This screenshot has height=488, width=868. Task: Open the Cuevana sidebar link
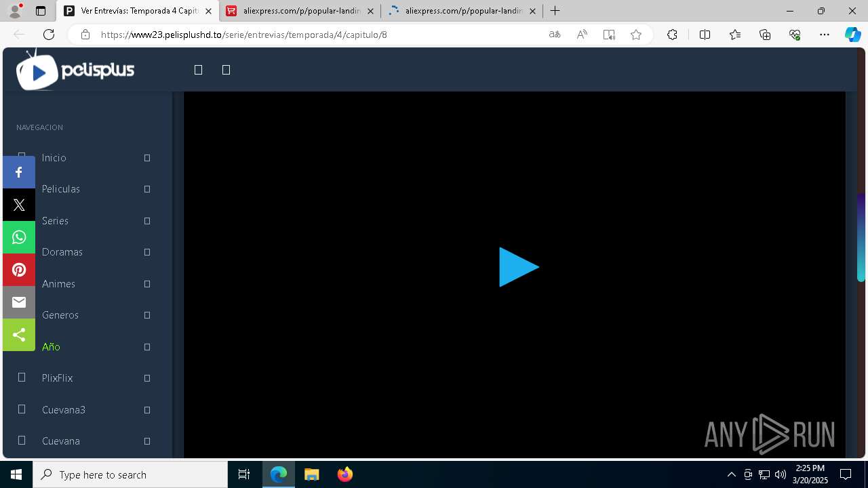(61, 441)
